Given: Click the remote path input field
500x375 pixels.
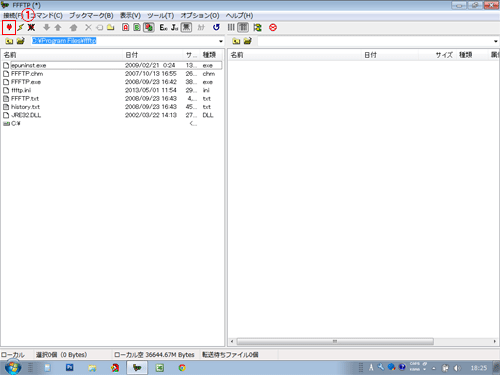Looking at the screenshot, I should click(375, 41).
